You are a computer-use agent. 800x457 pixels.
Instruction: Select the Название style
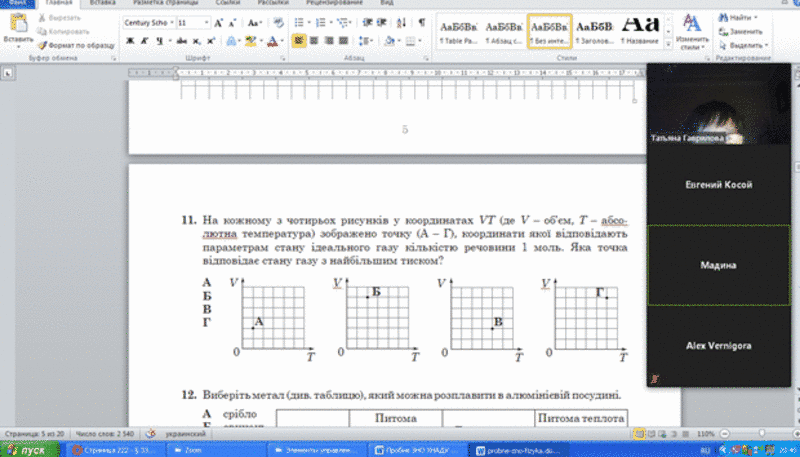[x=641, y=32]
